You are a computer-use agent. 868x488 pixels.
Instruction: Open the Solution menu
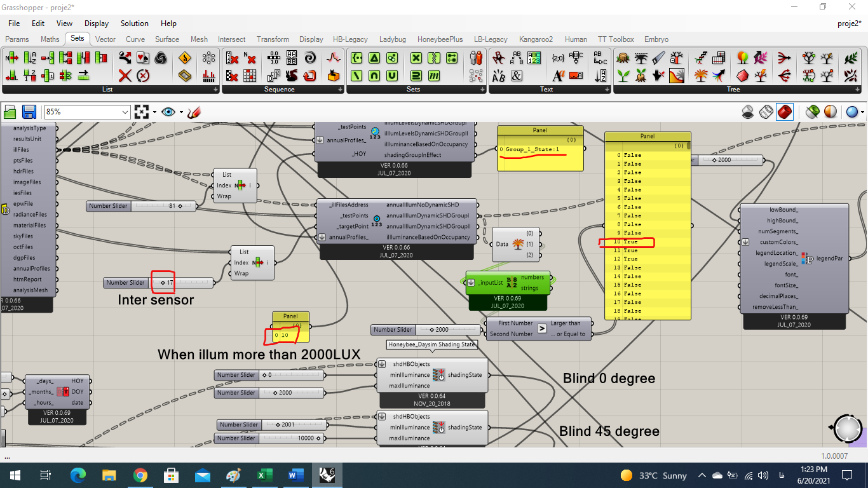[x=135, y=24]
